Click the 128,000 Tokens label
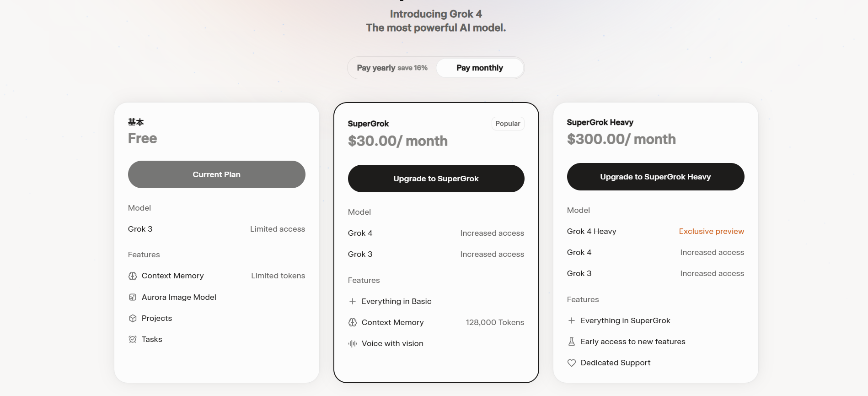 click(x=495, y=322)
